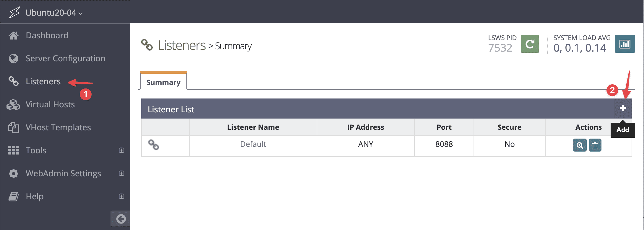Image resolution: width=644 pixels, height=230 pixels.
Task: Open the Default listener name link
Action: click(x=253, y=144)
